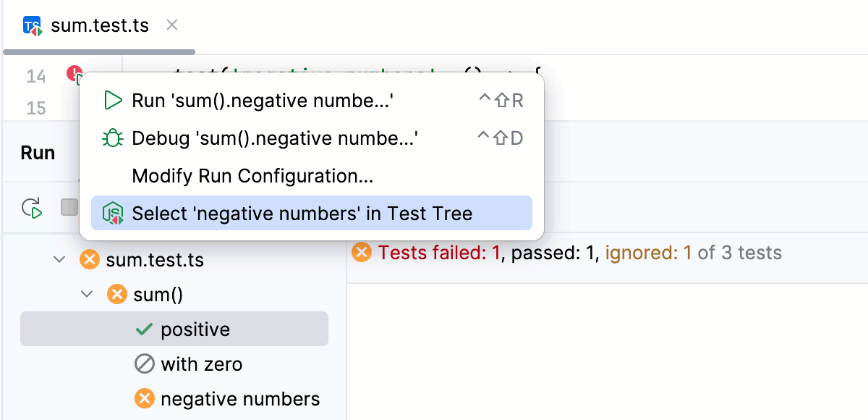Image resolution: width=868 pixels, height=420 pixels.
Task: Click the green play icon beside Run entry
Action: pos(113,101)
